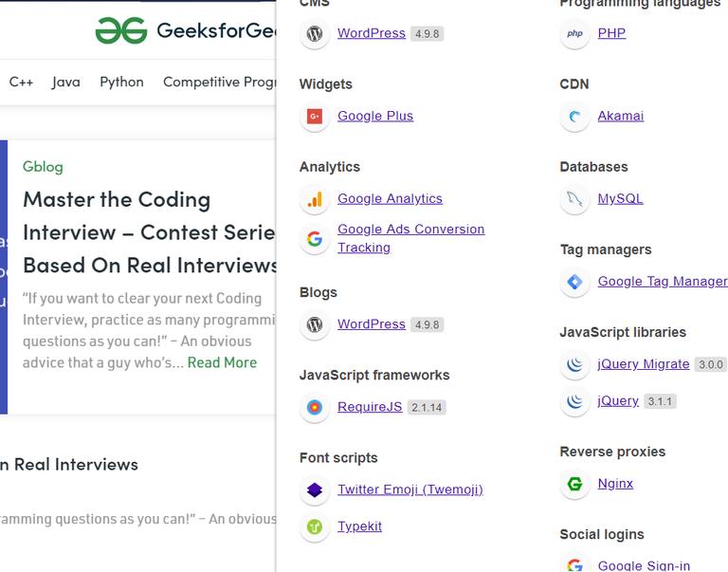Click the Google Tag Manager icon
Image resolution: width=728 pixels, height=572 pixels.
pos(574,282)
